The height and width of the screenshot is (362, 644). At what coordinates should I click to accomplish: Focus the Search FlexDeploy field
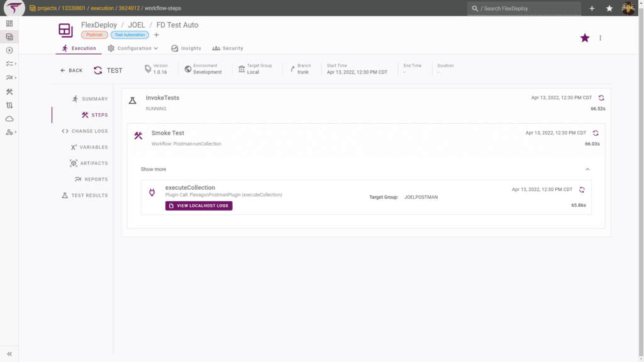[524, 8]
